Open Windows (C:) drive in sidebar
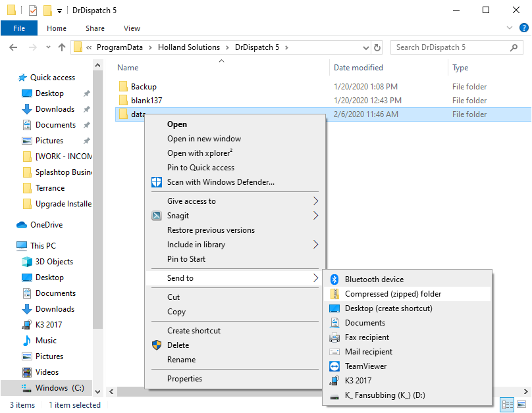 coord(47,388)
